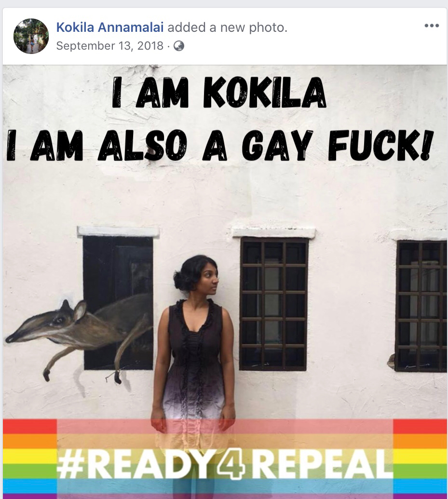Open the posted photo in viewer

point(225,282)
